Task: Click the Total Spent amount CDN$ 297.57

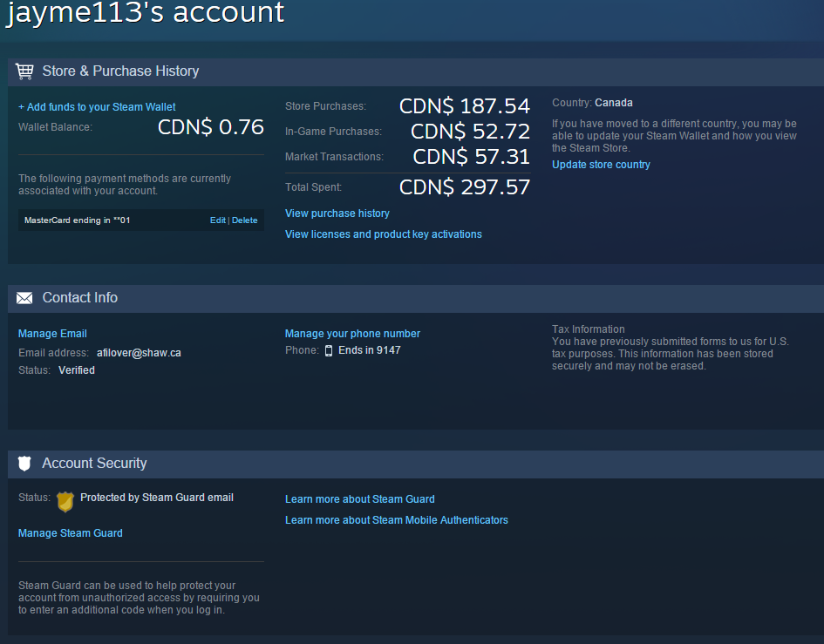Action: pyautogui.click(x=465, y=187)
